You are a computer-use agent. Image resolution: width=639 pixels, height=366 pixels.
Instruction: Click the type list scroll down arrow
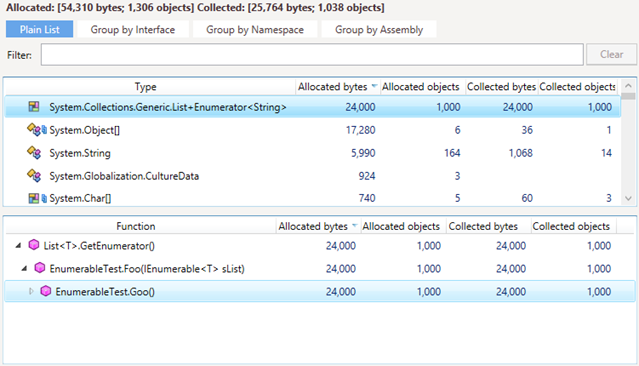click(x=628, y=198)
